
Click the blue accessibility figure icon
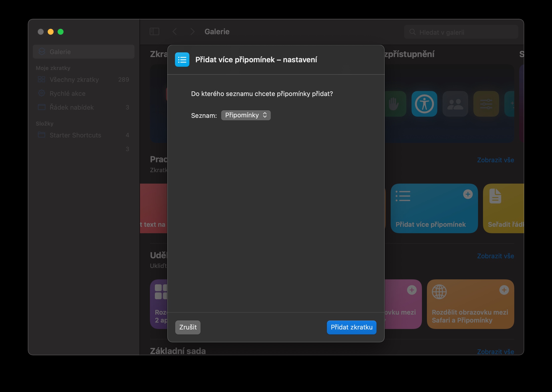(x=424, y=104)
